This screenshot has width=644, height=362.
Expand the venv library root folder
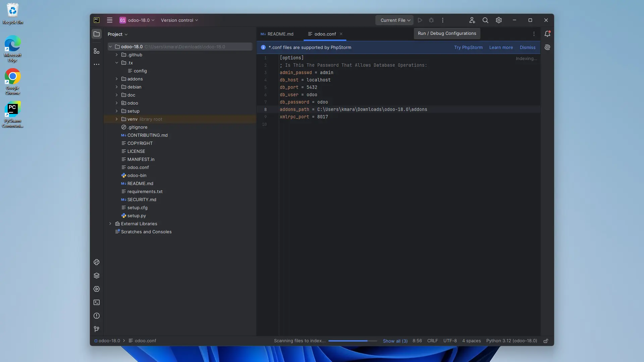coord(117,119)
